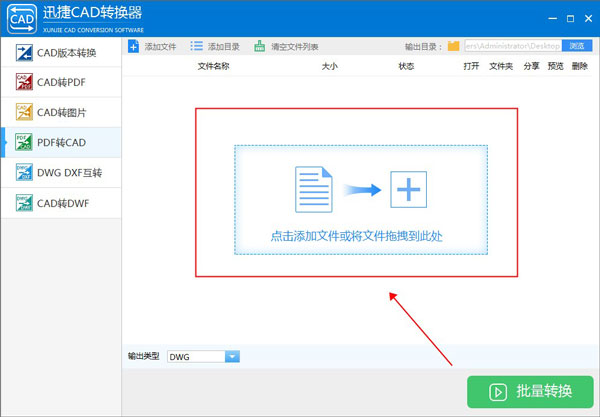Click the yellow output folder icon

(x=453, y=46)
